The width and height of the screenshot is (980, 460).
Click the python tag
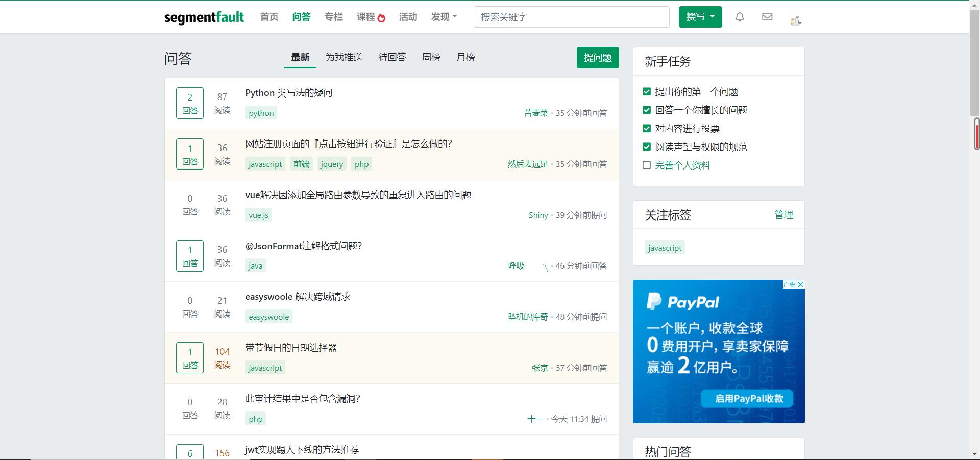click(261, 113)
